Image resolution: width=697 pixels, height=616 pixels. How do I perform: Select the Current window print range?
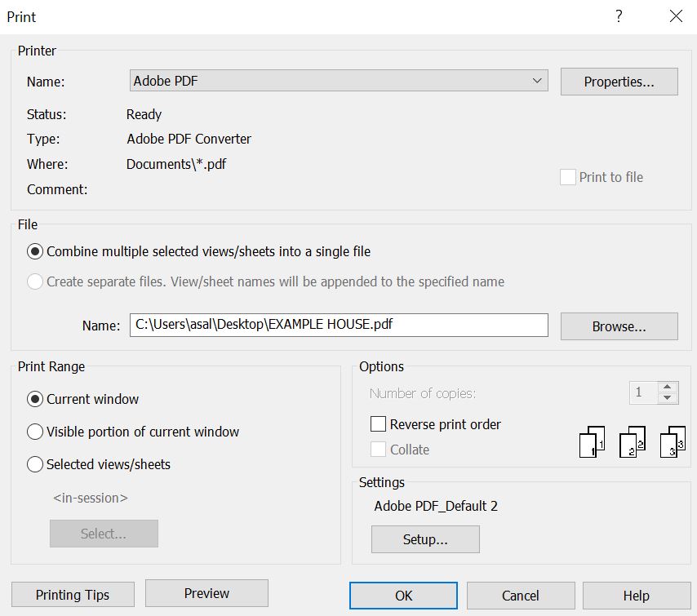click(x=33, y=399)
